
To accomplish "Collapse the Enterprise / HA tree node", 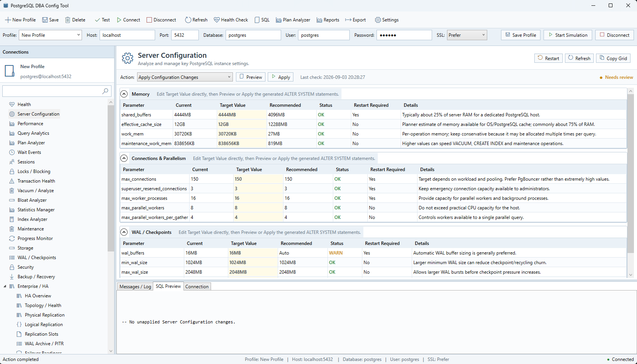I will 5,286.
